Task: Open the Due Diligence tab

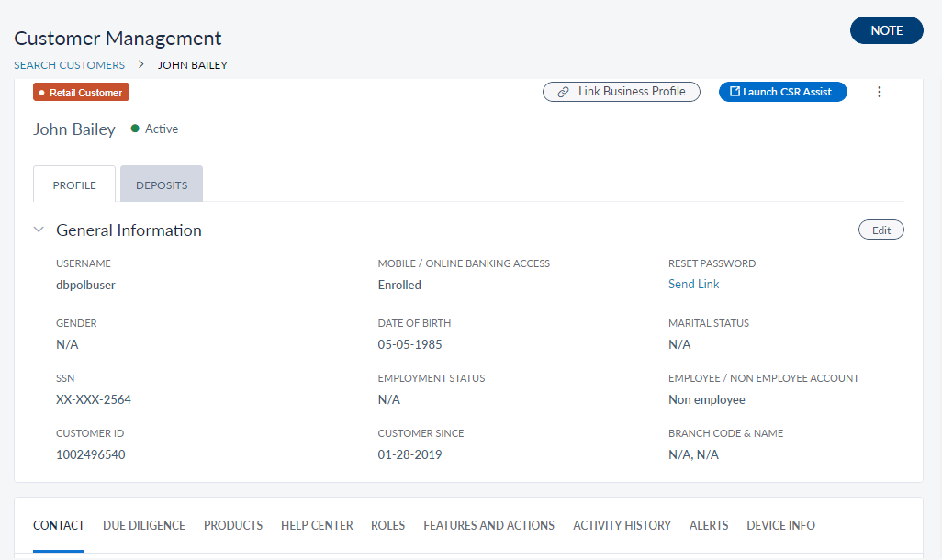Action: tap(144, 525)
